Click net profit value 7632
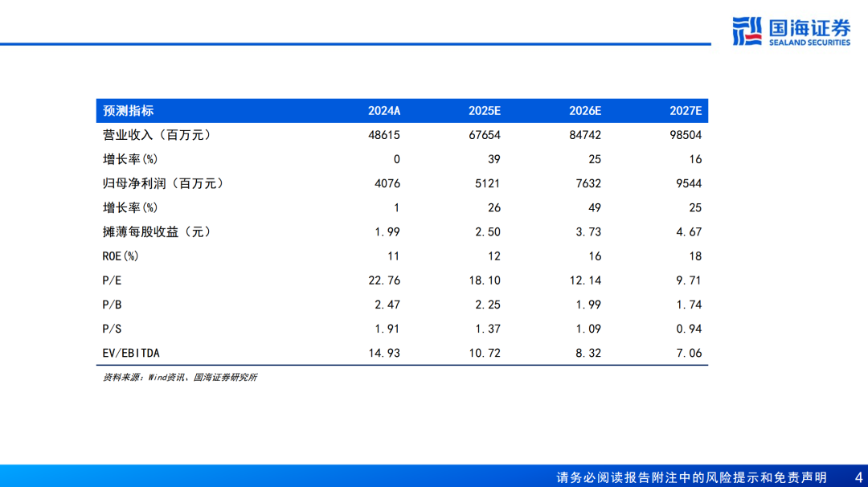This screenshot has width=868, height=487. tap(588, 183)
